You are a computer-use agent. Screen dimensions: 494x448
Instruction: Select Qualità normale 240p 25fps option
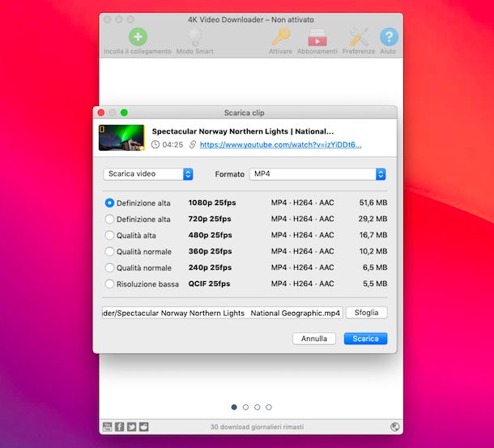(x=109, y=267)
